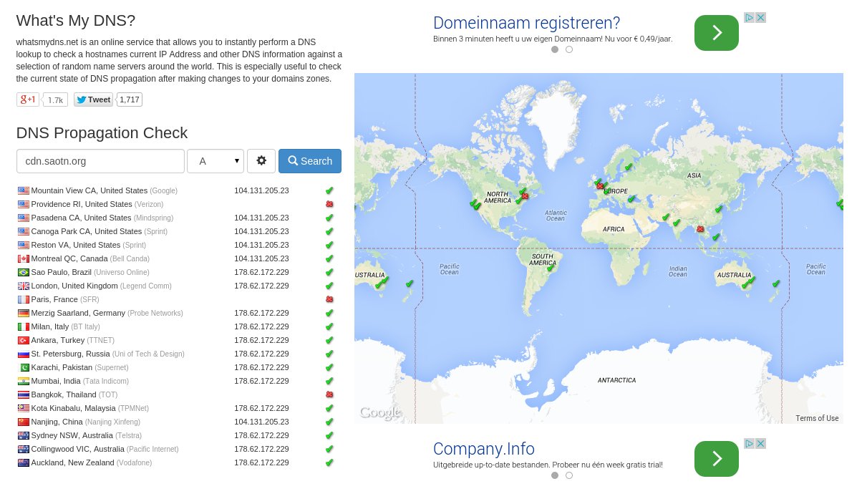Click the green arrow on Company.Info ad

717,459
